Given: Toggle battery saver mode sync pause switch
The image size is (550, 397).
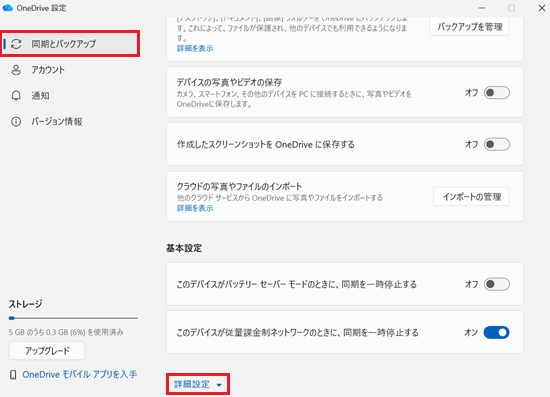Looking at the screenshot, I should 497,284.
